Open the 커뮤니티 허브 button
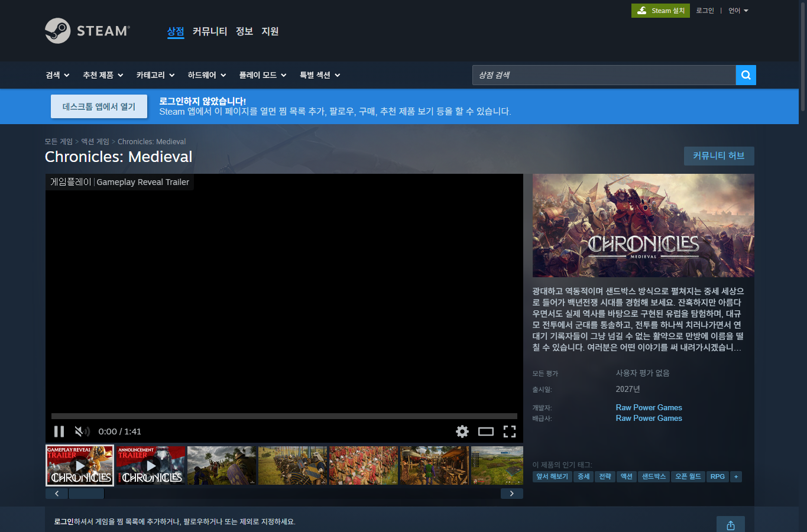Image resolution: width=807 pixels, height=532 pixels. point(719,156)
